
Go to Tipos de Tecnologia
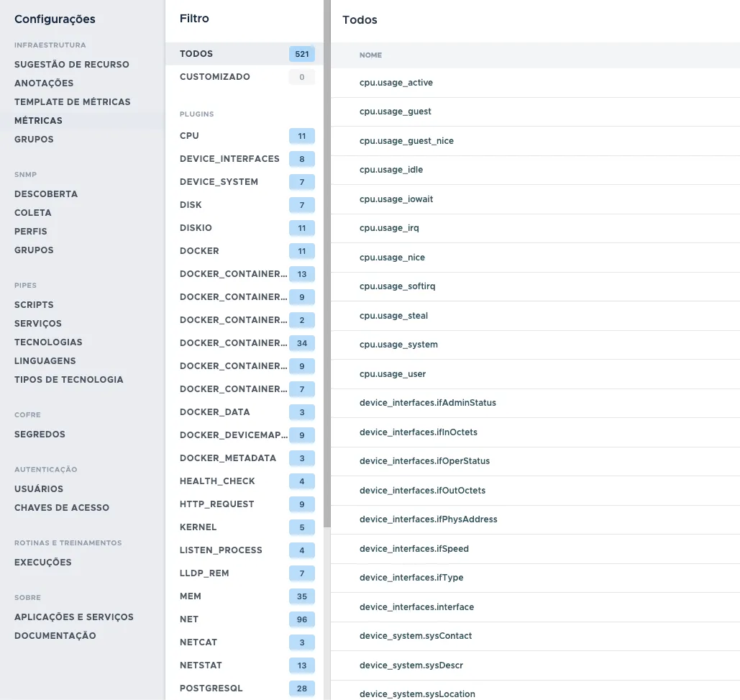pos(69,380)
